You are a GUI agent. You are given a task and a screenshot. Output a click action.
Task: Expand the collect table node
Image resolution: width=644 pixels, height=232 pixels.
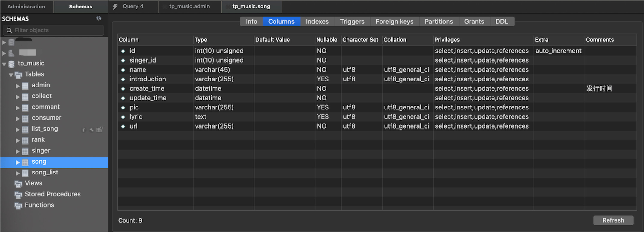coord(18,97)
